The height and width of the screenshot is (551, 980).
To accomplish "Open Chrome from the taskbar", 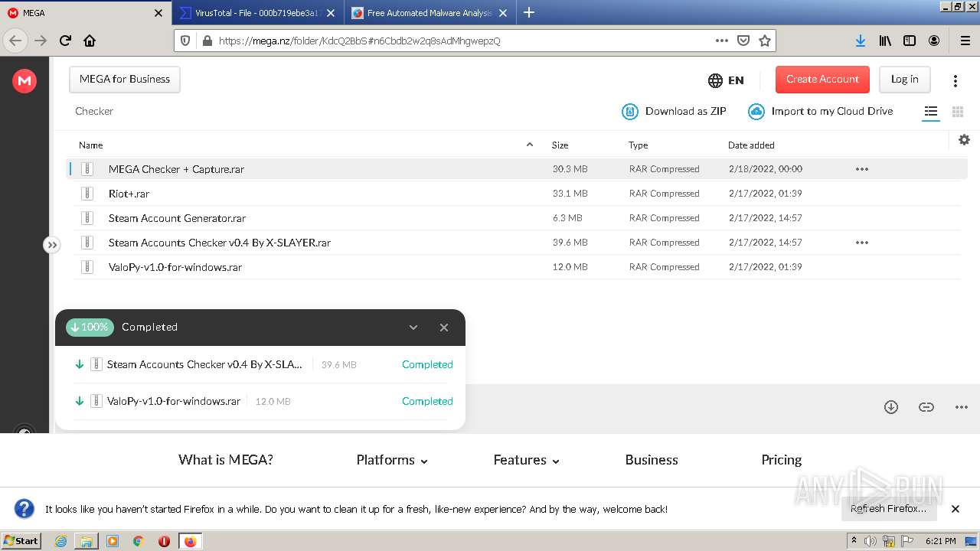I will pyautogui.click(x=139, y=541).
